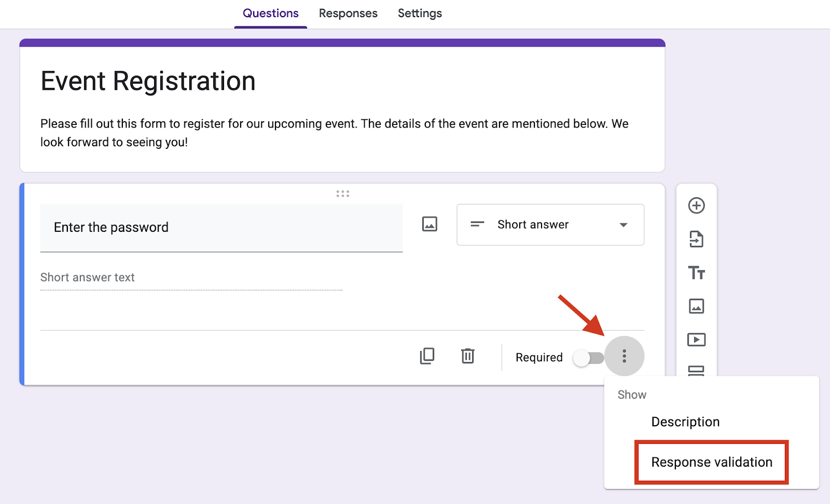This screenshot has width=830, height=504.
Task: Click the Import questions icon
Action: pyautogui.click(x=696, y=239)
